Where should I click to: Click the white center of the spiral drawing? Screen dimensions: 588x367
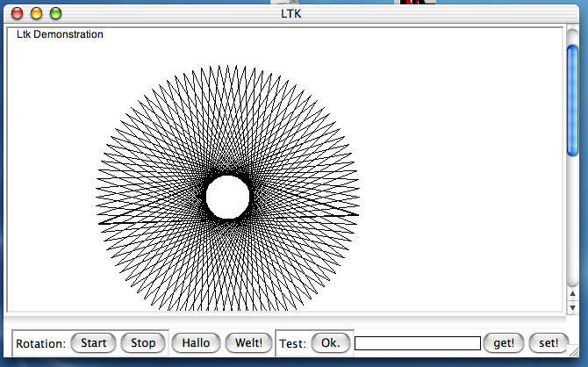pyautogui.click(x=227, y=197)
